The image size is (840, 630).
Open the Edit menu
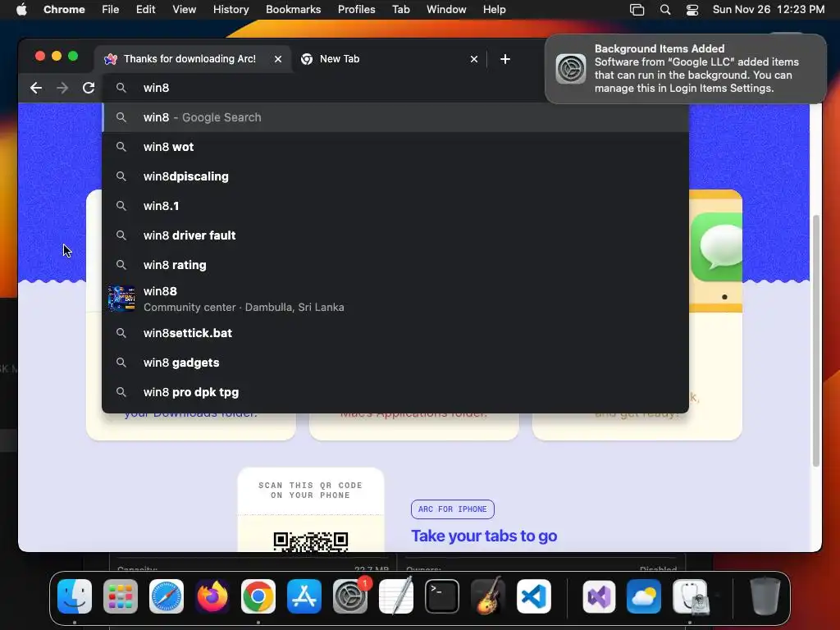click(x=145, y=10)
